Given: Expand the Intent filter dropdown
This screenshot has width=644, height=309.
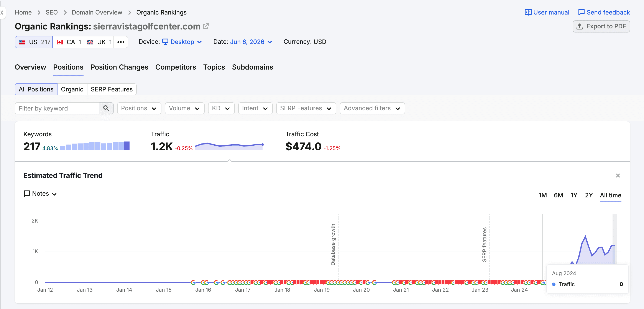Looking at the screenshot, I should (x=255, y=108).
